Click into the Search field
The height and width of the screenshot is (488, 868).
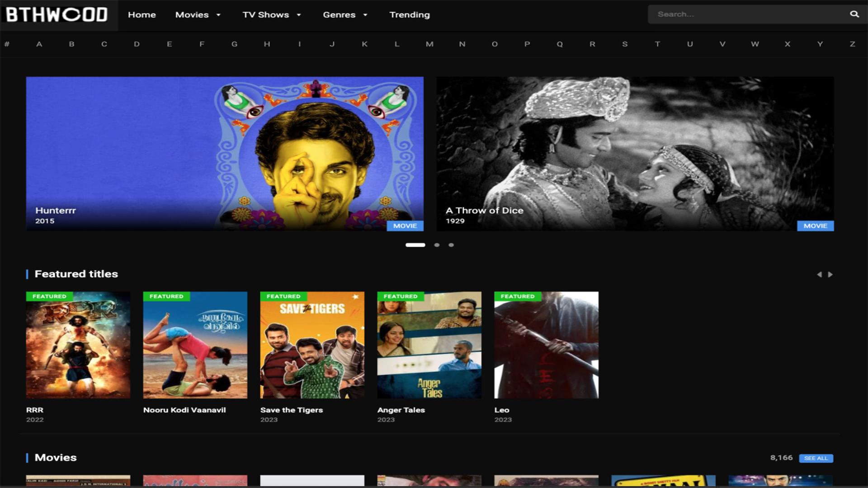[x=748, y=14]
